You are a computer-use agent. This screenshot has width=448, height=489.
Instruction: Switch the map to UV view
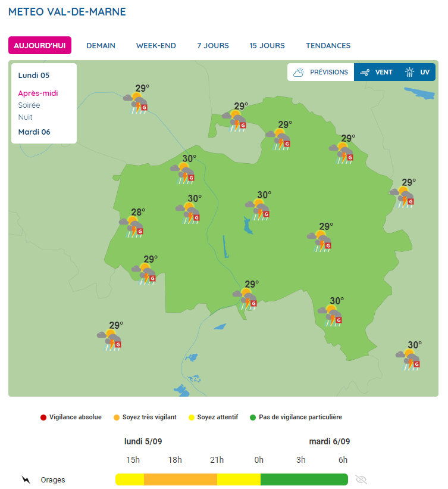click(417, 72)
